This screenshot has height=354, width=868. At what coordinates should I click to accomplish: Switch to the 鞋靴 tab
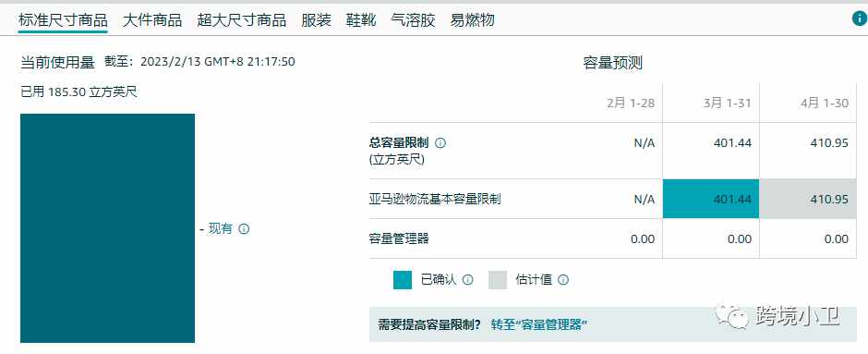[x=361, y=20]
